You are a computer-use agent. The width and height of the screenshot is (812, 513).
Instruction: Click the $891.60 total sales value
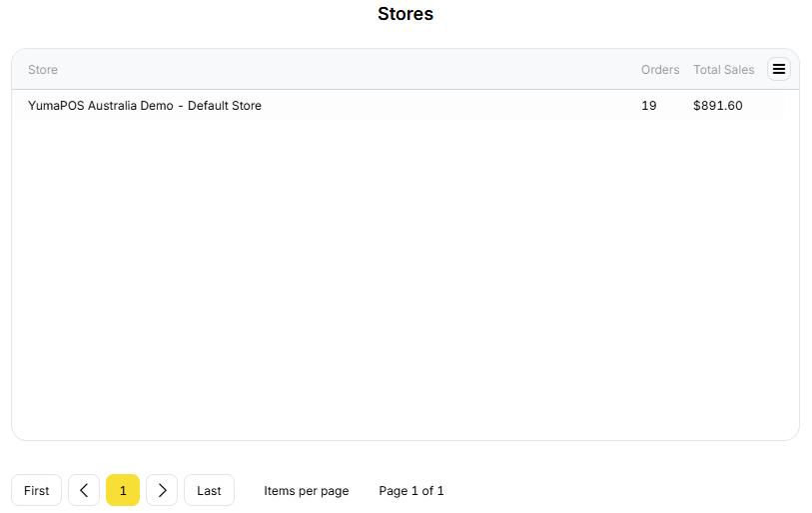(718, 106)
